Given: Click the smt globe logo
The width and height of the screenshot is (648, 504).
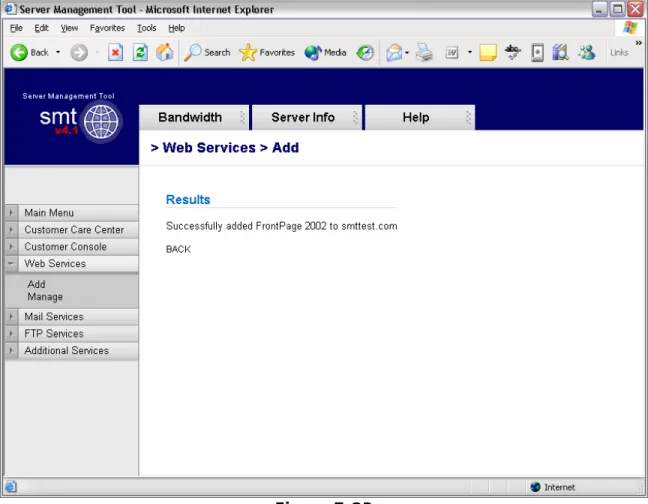Looking at the screenshot, I should (101, 122).
